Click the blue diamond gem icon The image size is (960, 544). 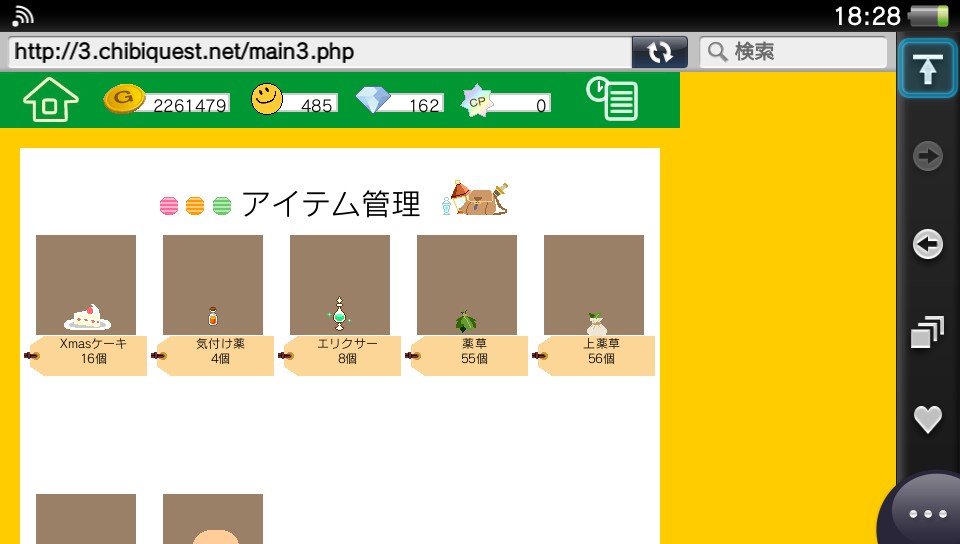(373, 99)
